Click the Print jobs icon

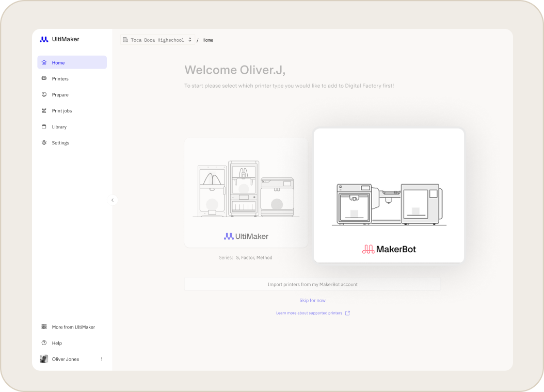pos(44,110)
